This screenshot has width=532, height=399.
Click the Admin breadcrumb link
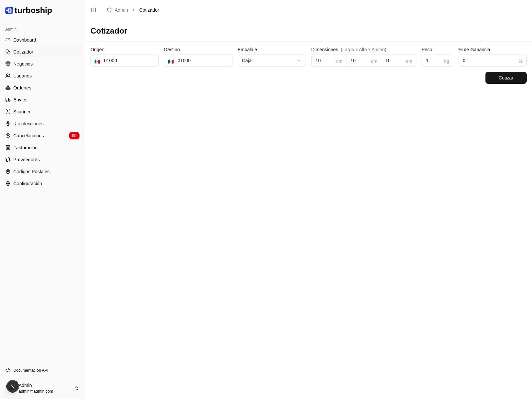pos(121,10)
